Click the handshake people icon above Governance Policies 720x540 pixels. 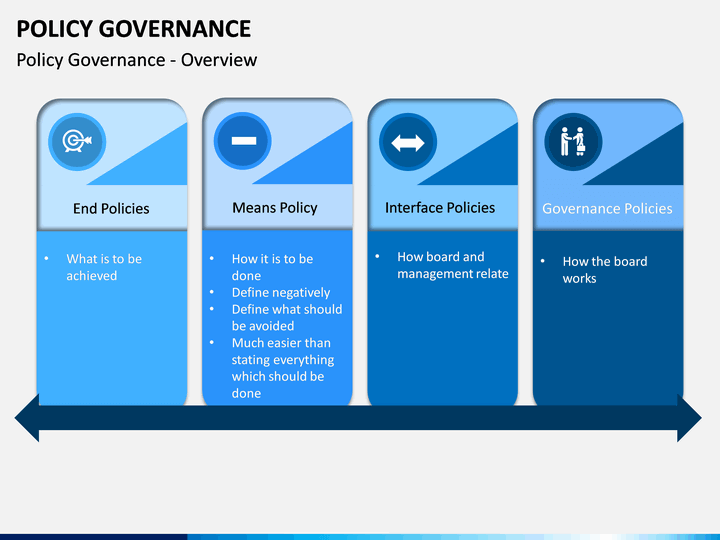pos(573,142)
